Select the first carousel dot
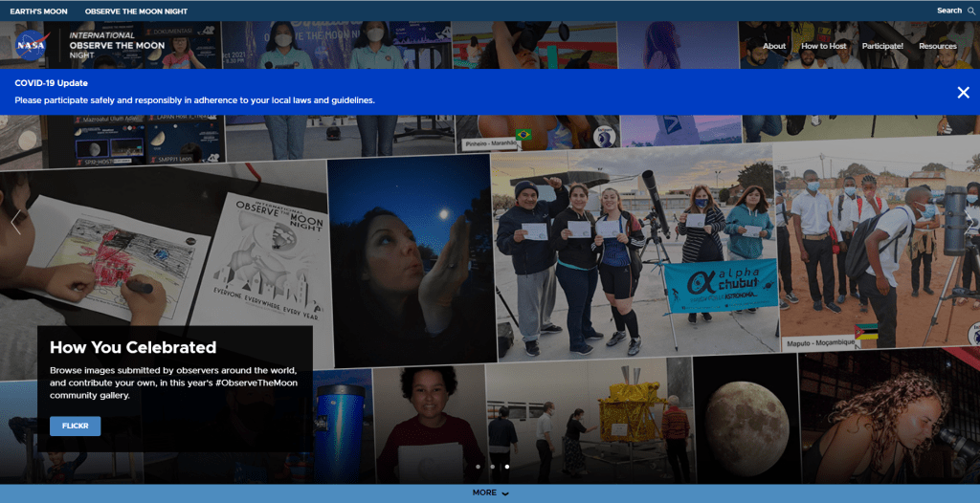The height and width of the screenshot is (503, 980). [x=477, y=467]
